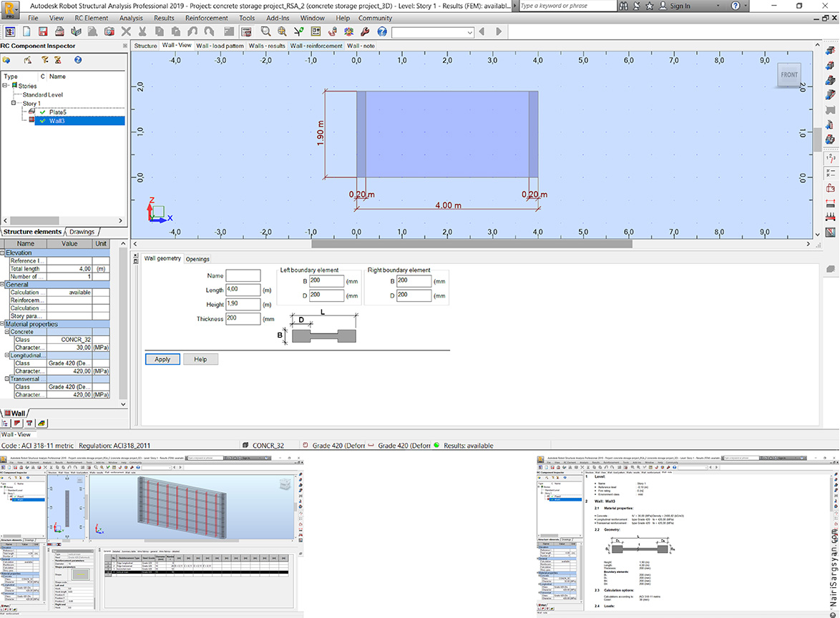The height and width of the screenshot is (618, 840).
Task: Select the Standard Level tree item
Action: (x=43, y=94)
